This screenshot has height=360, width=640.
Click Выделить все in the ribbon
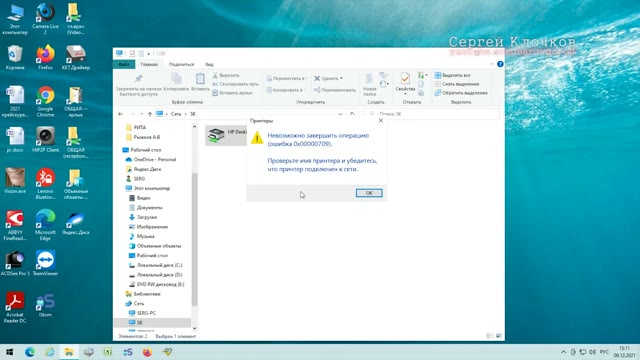tap(452, 76)
